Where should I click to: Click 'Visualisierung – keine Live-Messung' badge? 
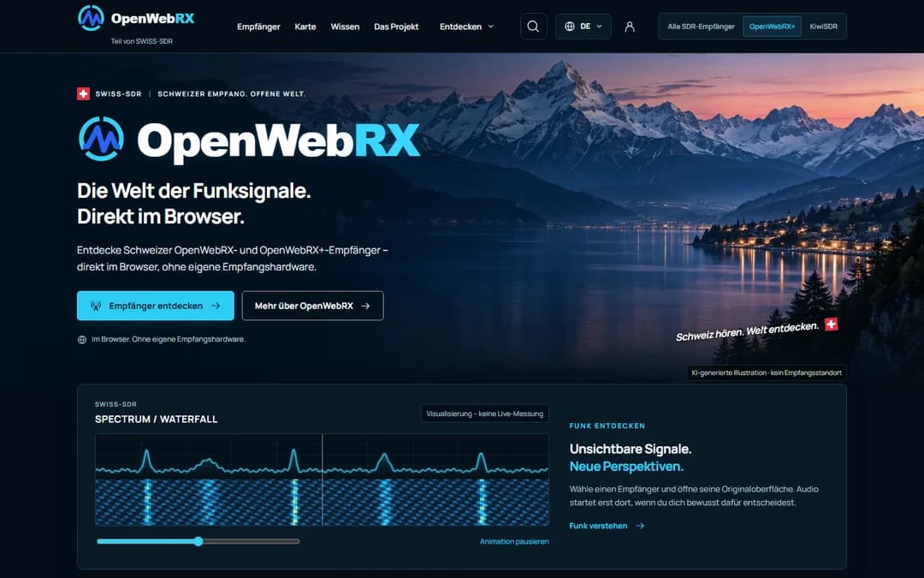[x=485, y=414]
